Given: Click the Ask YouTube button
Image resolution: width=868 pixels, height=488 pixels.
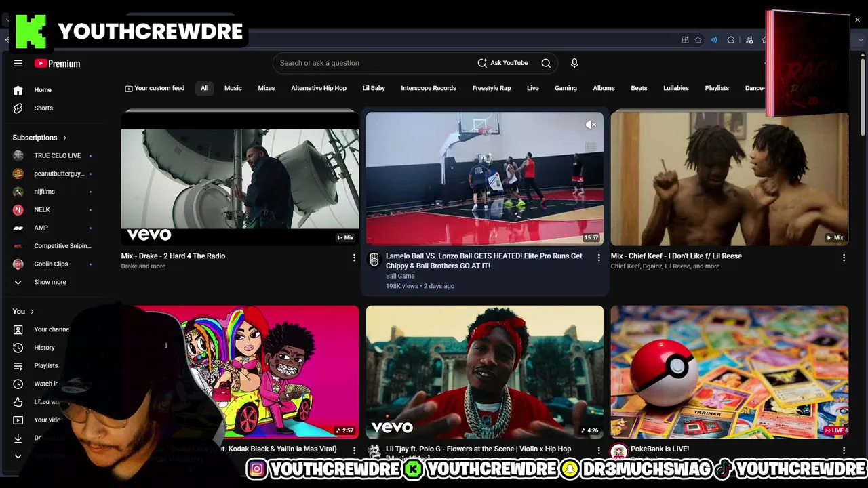Looking at the screenshot, I should point(502,63).
